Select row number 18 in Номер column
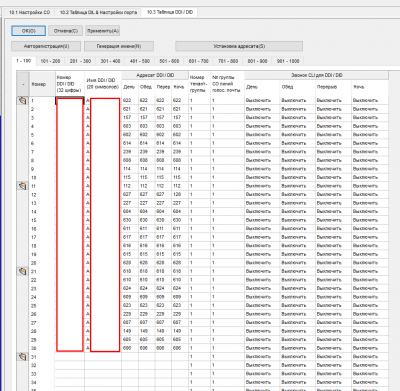Image resolution: width=400 pixels, height=391 pixels. (x=42, y=246)
